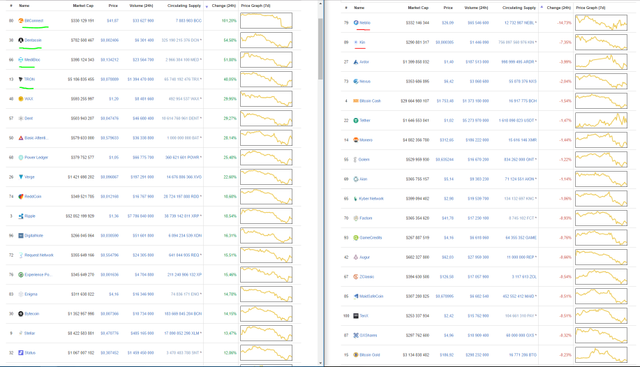Open the Dentacoin coin link
Viewport: 640px width, 367px height.
point(33,40)
